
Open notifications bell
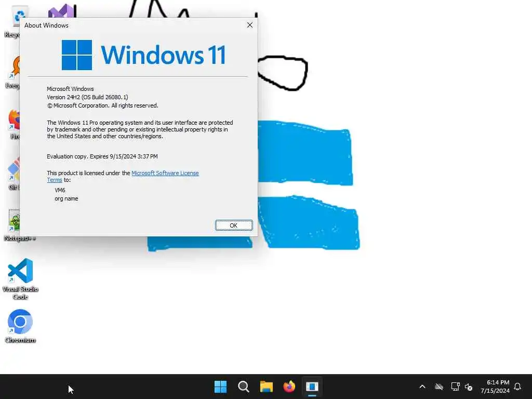pyautogui.click(x=517, y=387)
